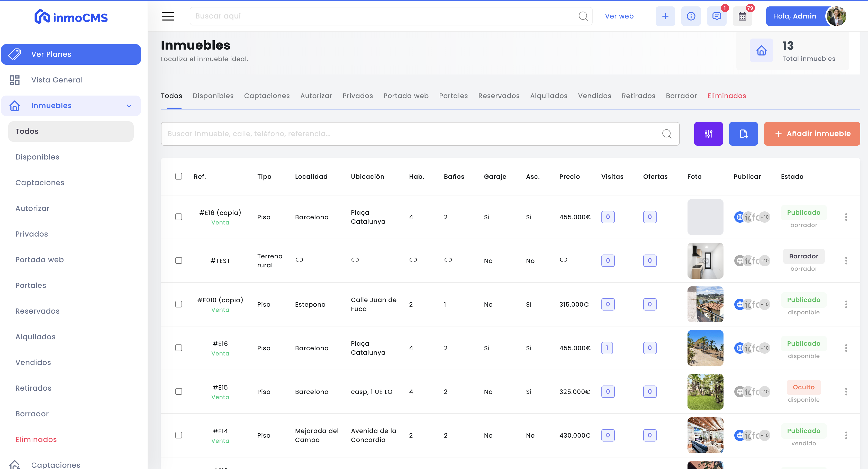Open Alquilados in the sidebar
Viewport: 868px width, 469px height.
(35, 337)
